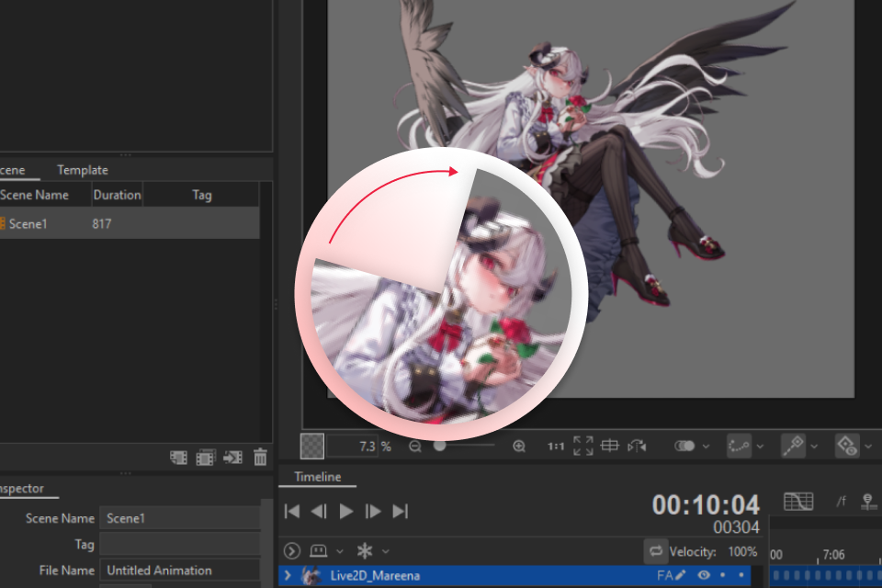The height and width of the screenshot is (588, 882).
Task: Click the zoom in magnifier icon
Action: click(519, 447)
